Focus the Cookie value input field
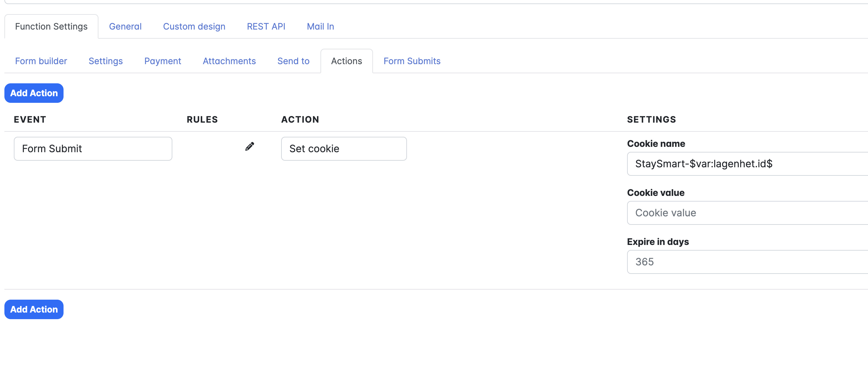The width and height of the screenshot is (868, 366). coord(747,213)
